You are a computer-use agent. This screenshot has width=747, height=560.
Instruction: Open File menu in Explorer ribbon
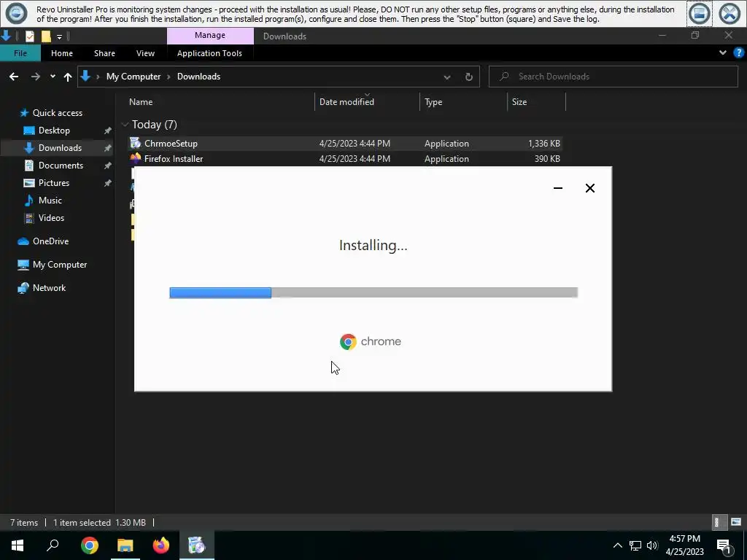(x=20, y=52)
